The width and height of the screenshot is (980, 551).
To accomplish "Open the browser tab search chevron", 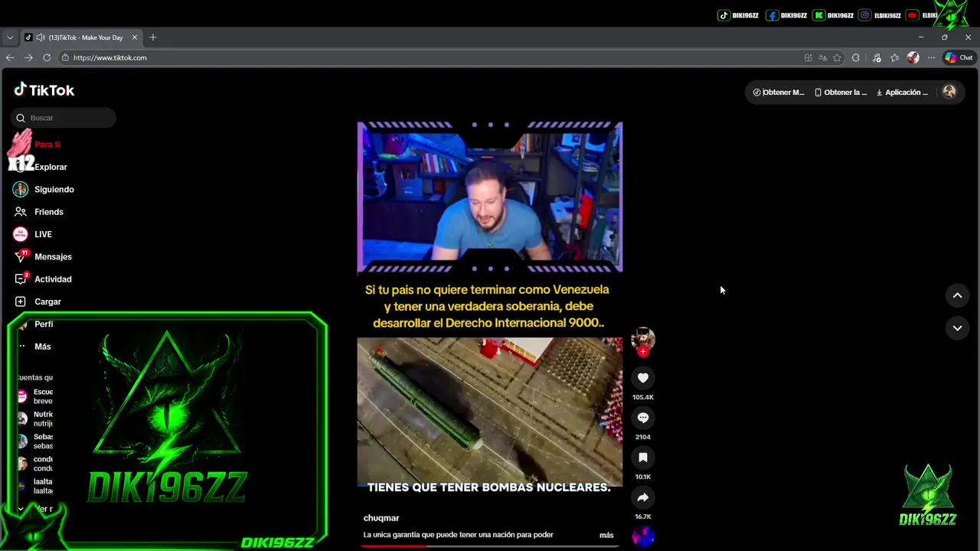I will pyautogui.click(x=10, y=37).
